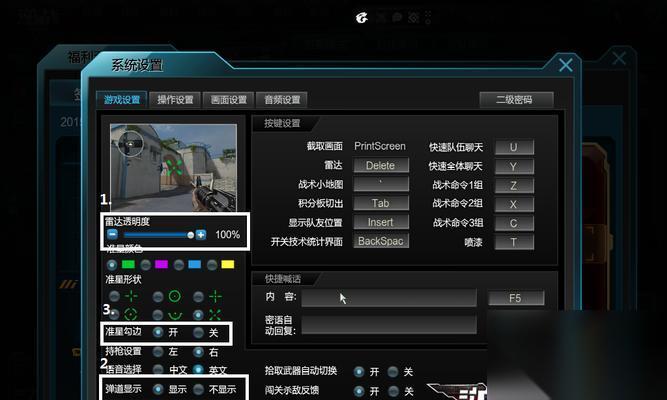Choose 英文 for 语音选择
The width and height of the screenshot is (667, 400).
click(198, 369)
